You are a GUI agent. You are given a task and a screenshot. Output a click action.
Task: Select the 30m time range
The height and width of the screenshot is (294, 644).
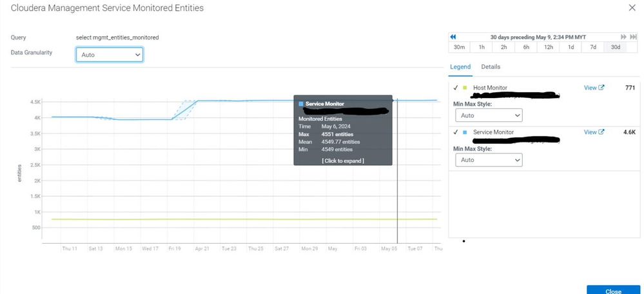(x=459, y=47)
